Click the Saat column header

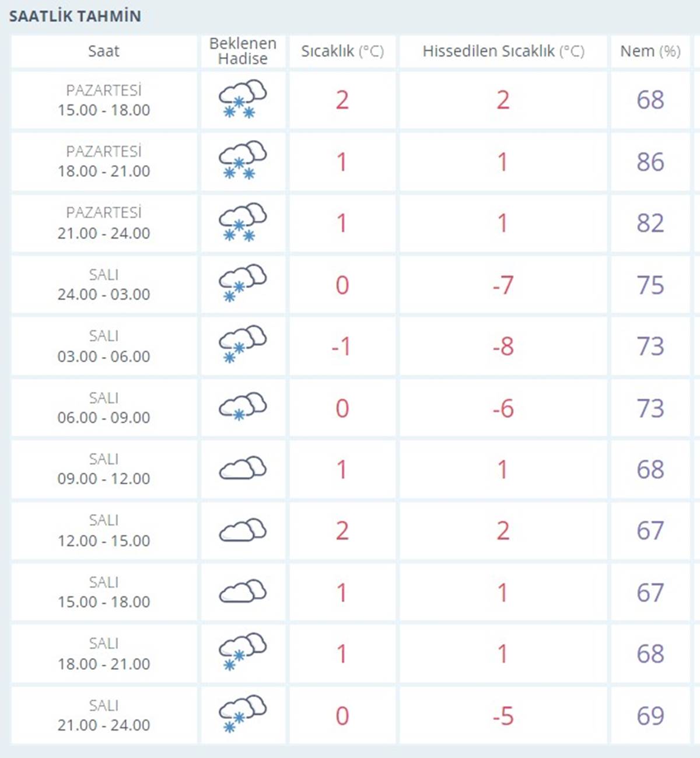(x=104, y=51)
